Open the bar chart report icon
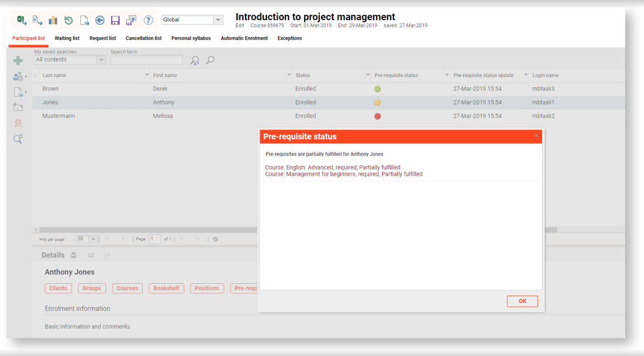Screen dimensions: 644x356 click(53, 20)
